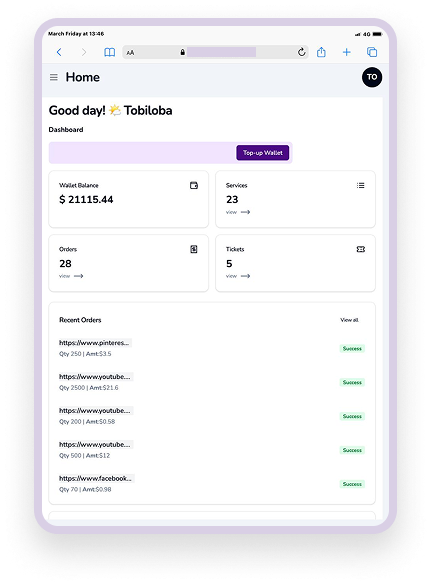431x584 pixels.
Task: Click the TO profile avatar
Action: click(x=372, y=77)
